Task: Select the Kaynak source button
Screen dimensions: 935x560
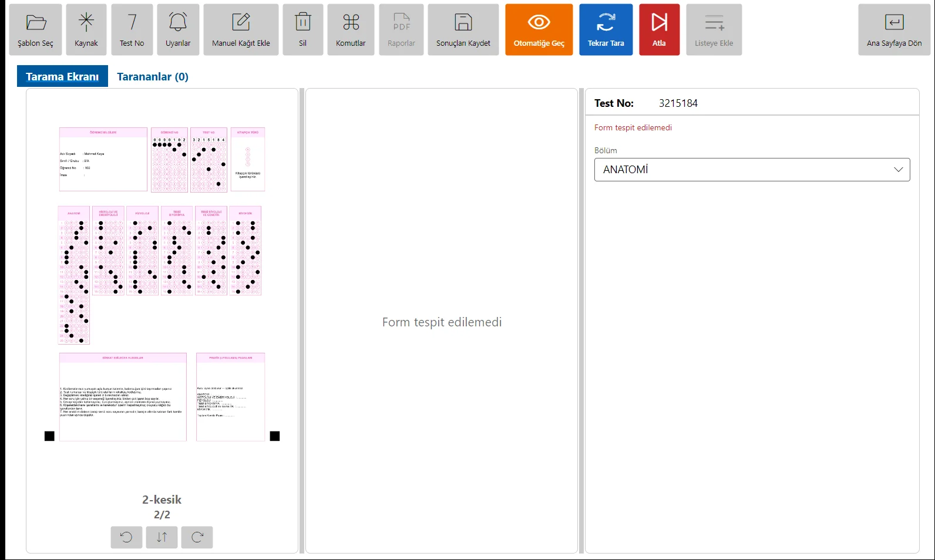Action: tap(86, 30)
